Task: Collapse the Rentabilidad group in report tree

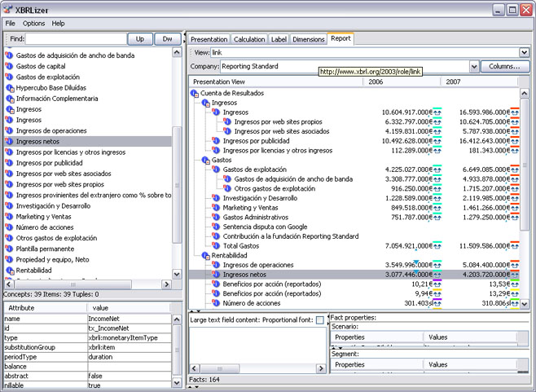Action: [206, 256]
